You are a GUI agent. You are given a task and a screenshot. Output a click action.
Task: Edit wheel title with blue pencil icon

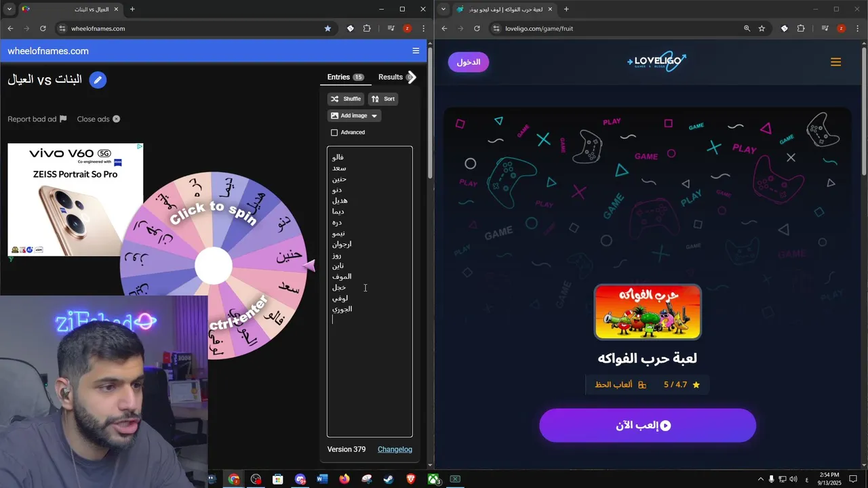click(x=98, y=80)
